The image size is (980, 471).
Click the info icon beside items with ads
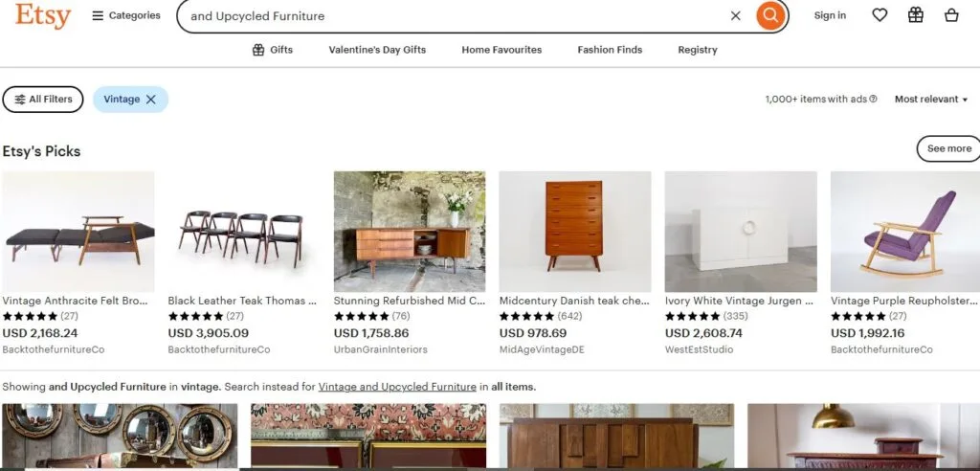[x=873, y=99]
